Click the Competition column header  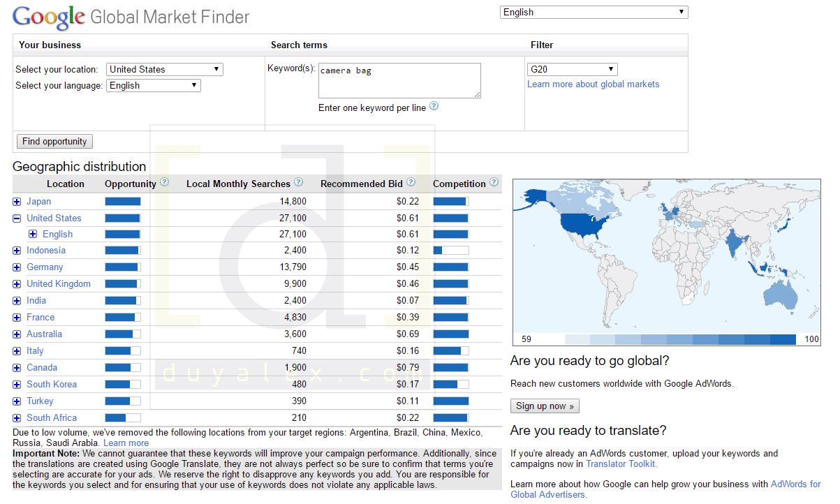(459, 184)
